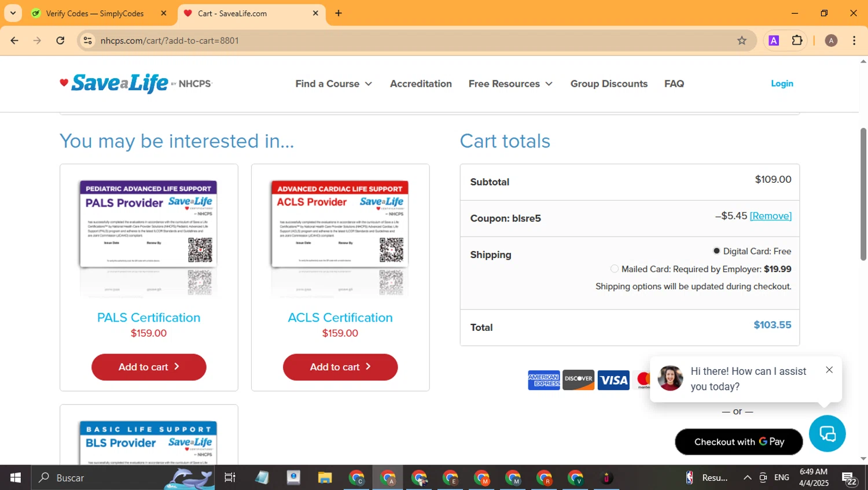Open Group Discounts page
The image size is (868, 490).
point(609,84)
